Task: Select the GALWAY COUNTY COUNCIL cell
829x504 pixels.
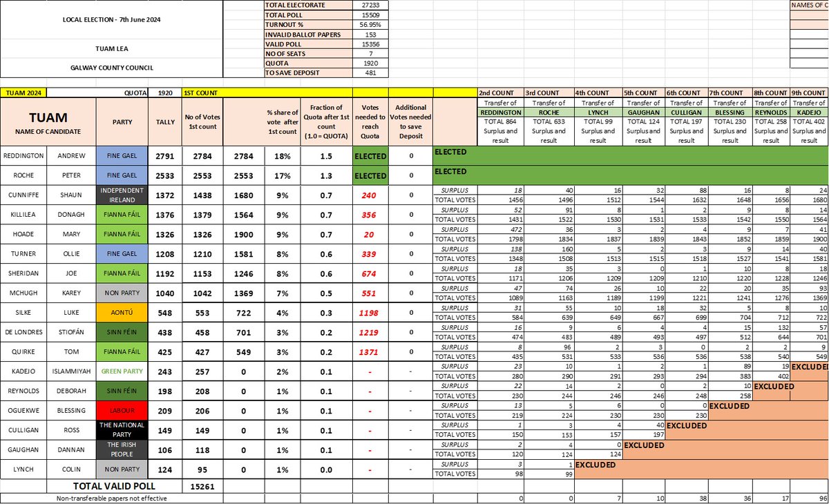Action: point(111,68)
